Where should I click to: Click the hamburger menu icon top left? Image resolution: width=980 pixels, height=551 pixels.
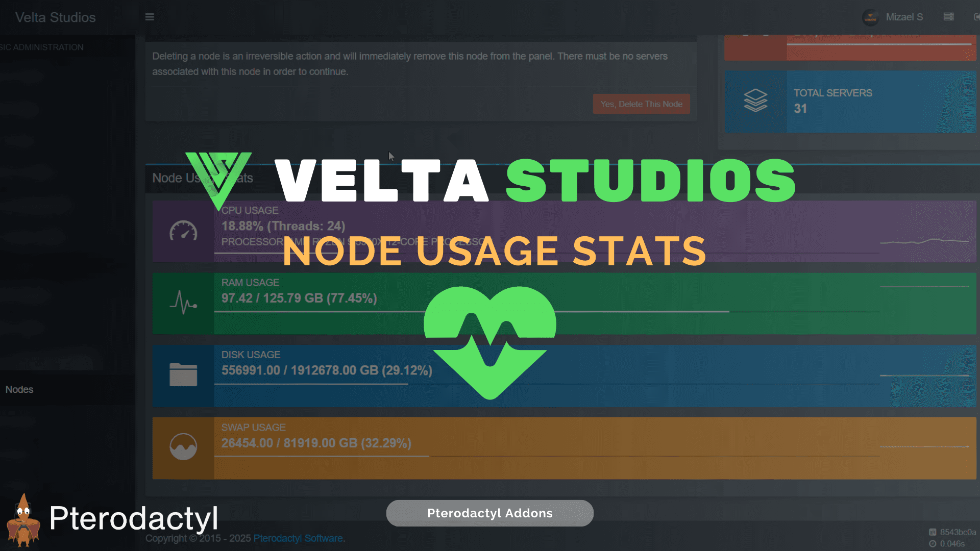pyautogui.click(x=150, y=17)
